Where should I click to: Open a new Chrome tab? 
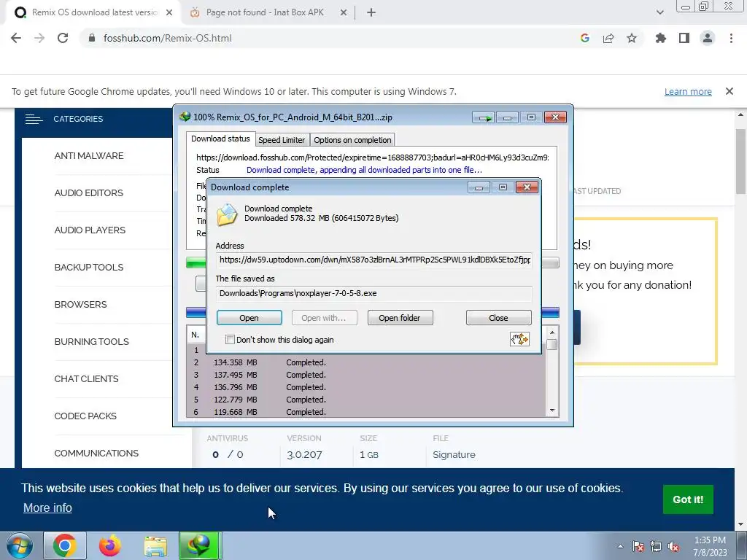tap(371, 13)
